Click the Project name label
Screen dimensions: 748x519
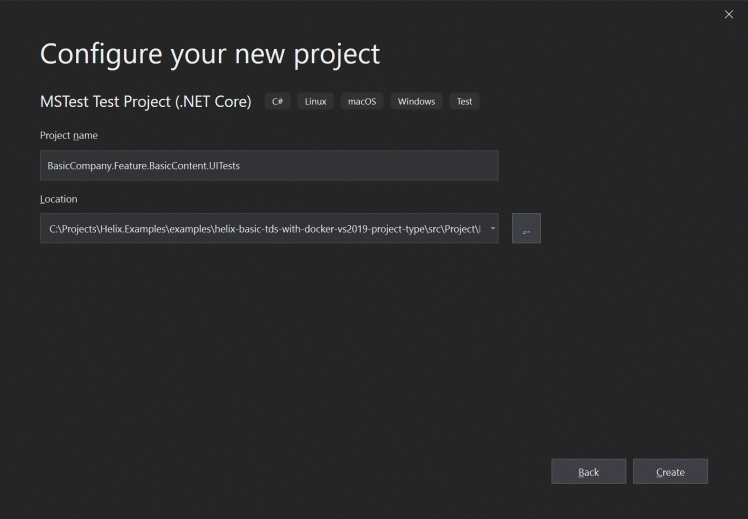69,135
